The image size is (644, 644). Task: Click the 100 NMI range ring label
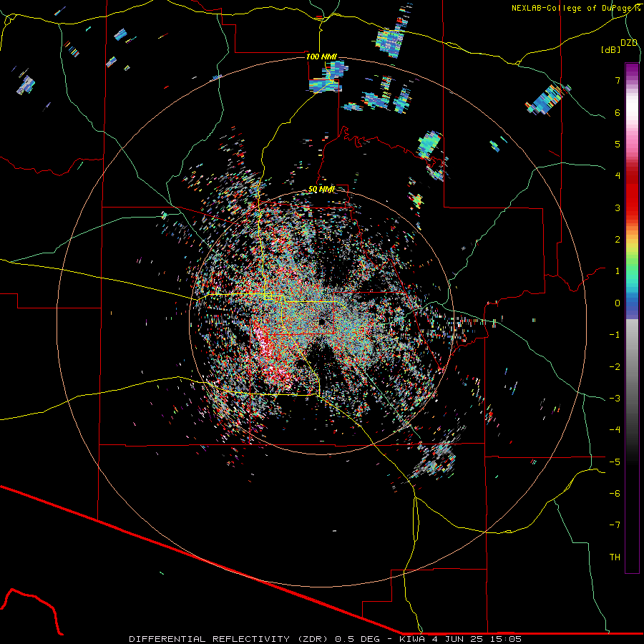321,57
